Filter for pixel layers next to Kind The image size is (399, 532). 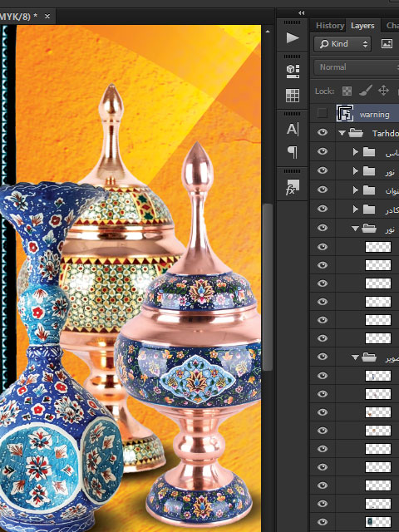(387, 44)
